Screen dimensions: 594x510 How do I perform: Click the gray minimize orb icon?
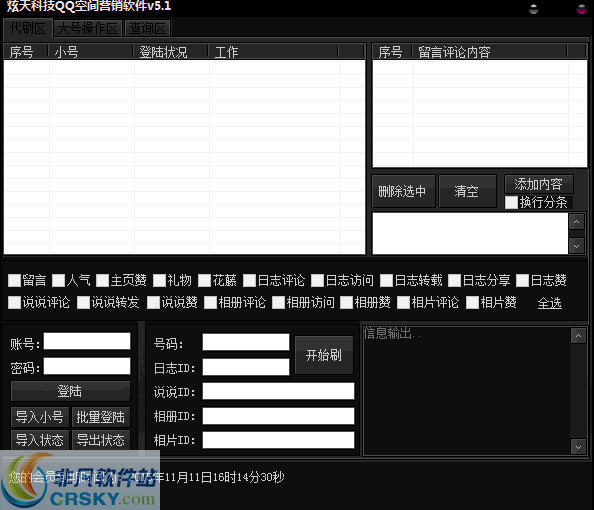[533, 9]
